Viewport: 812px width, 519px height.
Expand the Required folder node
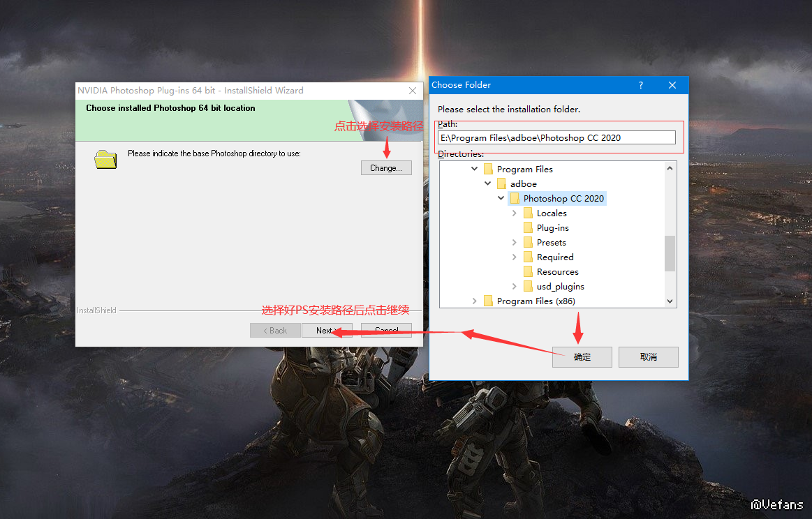click(x=515, y=257)
